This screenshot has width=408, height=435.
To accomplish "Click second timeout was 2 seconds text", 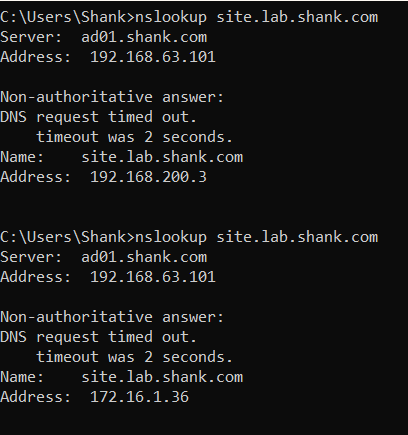I will [134, 357].
